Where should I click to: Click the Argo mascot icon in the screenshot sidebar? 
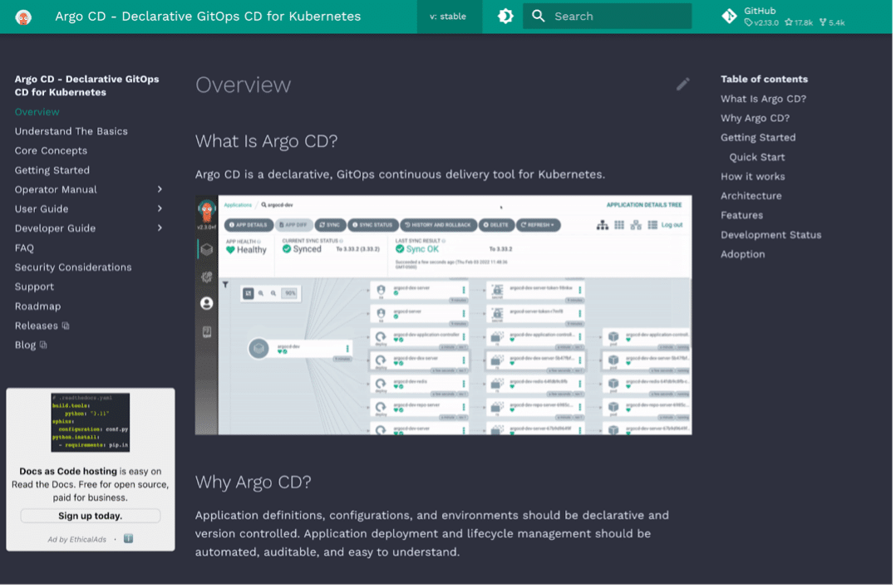[x=208, y=212]
